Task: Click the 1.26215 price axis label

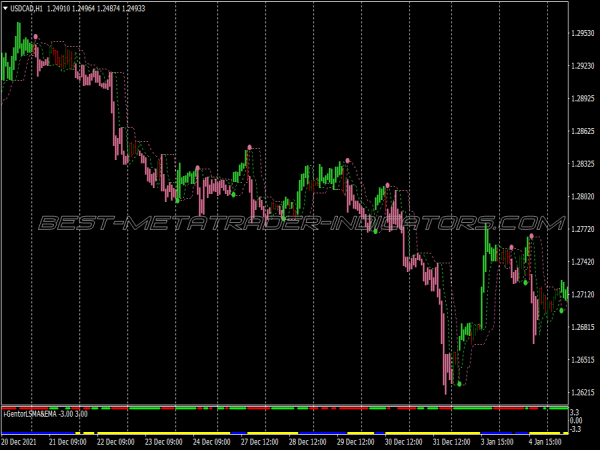Action: point(582,392)
